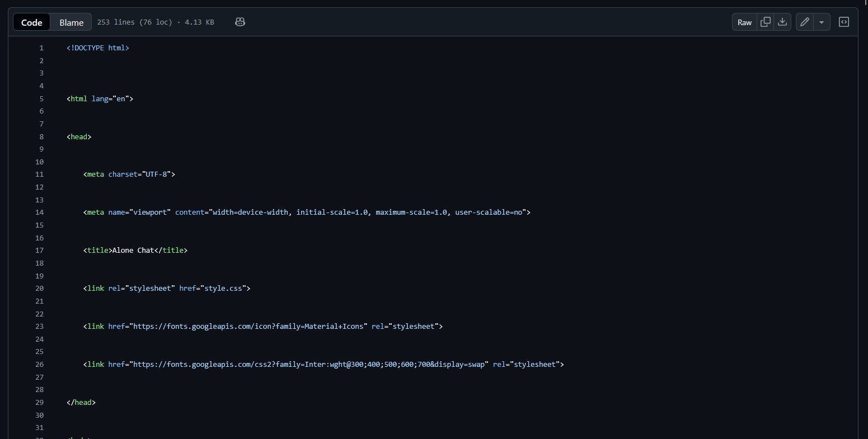
Task: Click the Raw button
Action: [744, 22]
